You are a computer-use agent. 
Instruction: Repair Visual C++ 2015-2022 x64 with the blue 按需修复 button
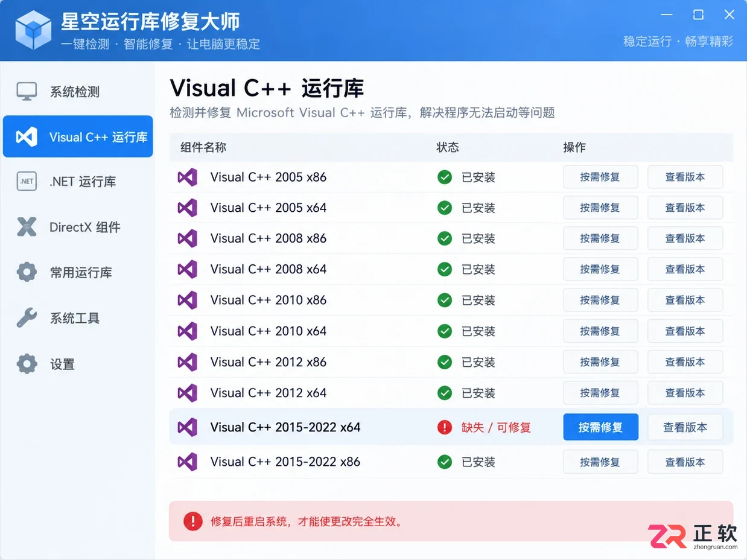click(600, 427)
